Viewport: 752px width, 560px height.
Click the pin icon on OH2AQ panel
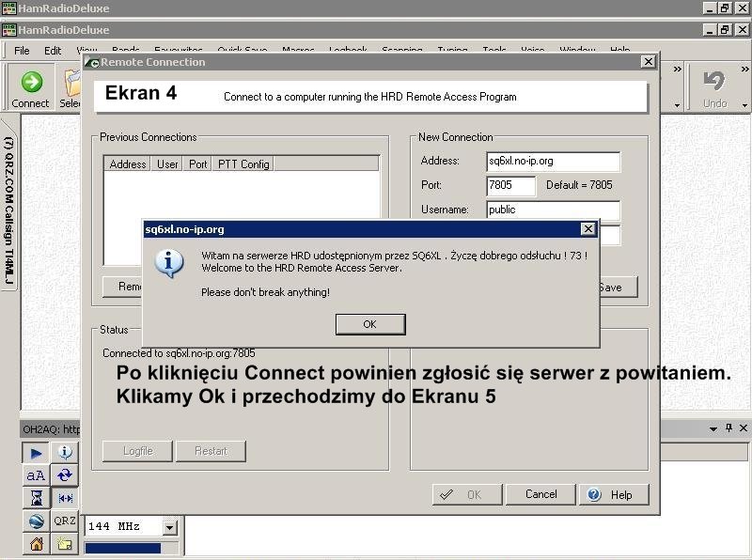(729, 428)
